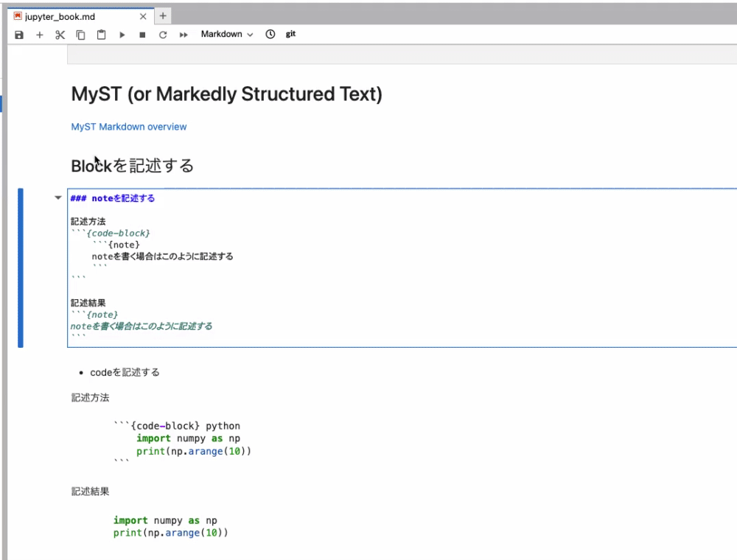Restart kernel and run all cells

184,35
